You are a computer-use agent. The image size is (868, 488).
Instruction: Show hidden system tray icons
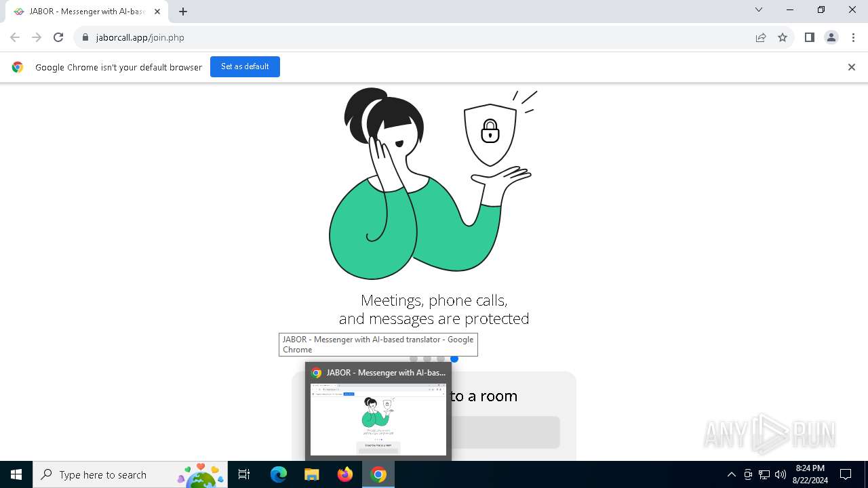pos(731,474)
